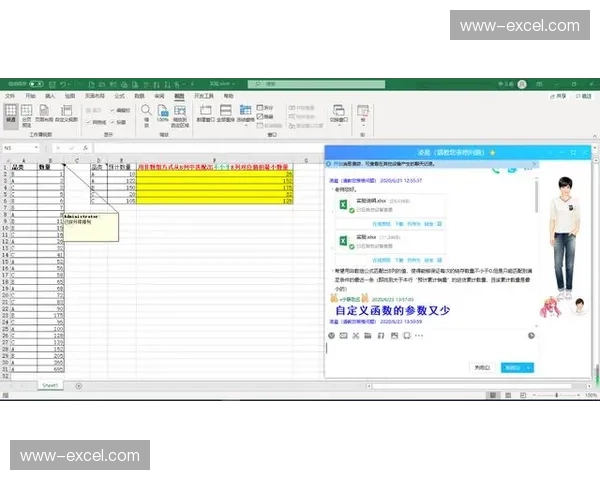This screenshot has width=600, height=480.
Task: Open the emoji picker in chat toolbar
Action: (x=331, y=336)
